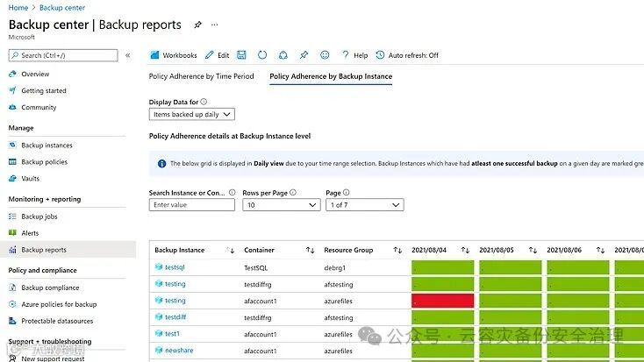Click info icon next to Rows per Page
This screenshot has width=644, height=362.
tap(293, 192)
